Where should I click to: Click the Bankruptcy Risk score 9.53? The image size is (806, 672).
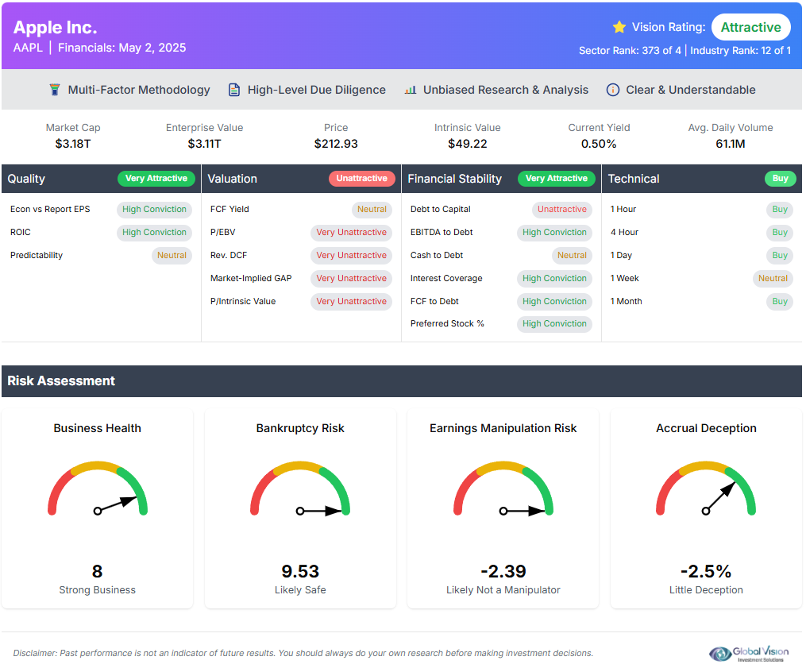tap(300, 571)
